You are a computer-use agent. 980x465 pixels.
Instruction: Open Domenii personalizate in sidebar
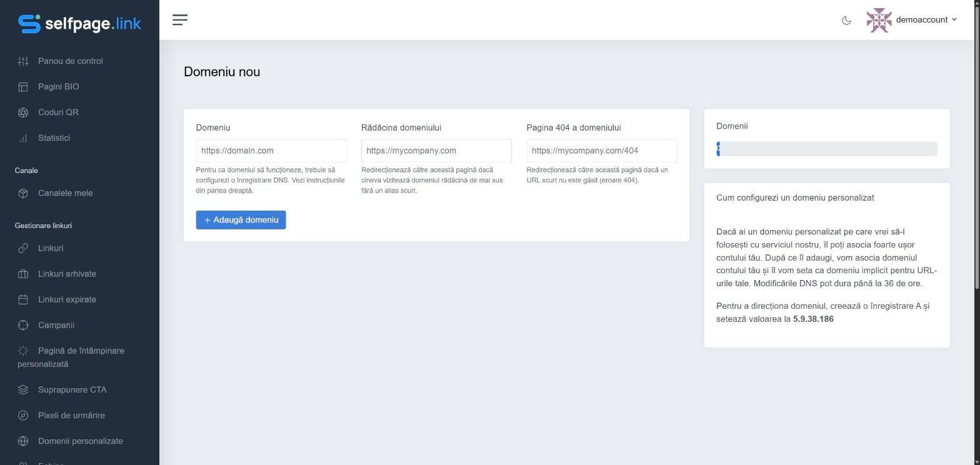click(x=80, y=441)
